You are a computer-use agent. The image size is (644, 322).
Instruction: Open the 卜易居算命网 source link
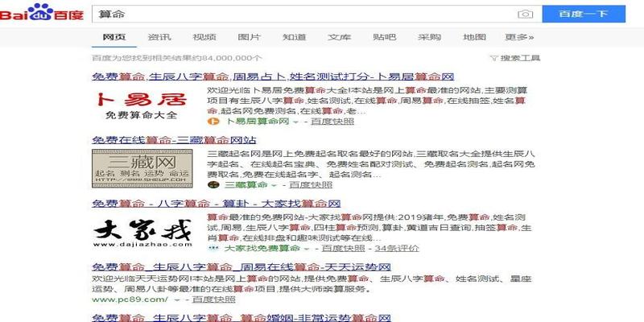(x=257, y=122)
